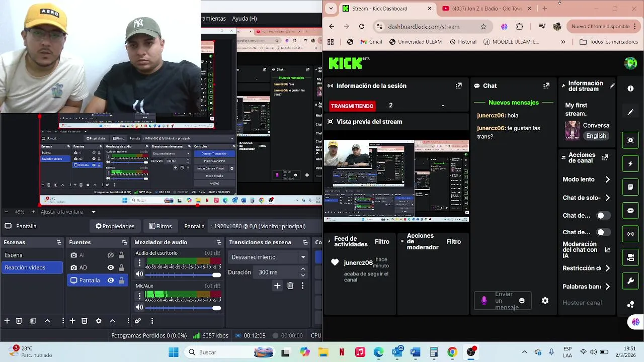Click Filtro in Acciones de moderador
Viewport: 644px width, 362px height.
tap(453, 242)
